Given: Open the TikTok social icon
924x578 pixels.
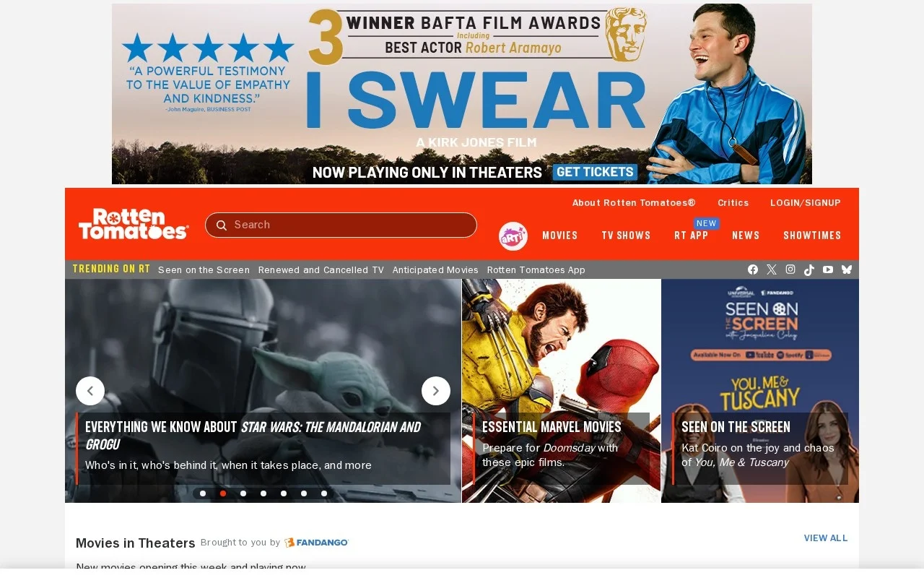Looking at the screenshot, I should pos(809,269).
